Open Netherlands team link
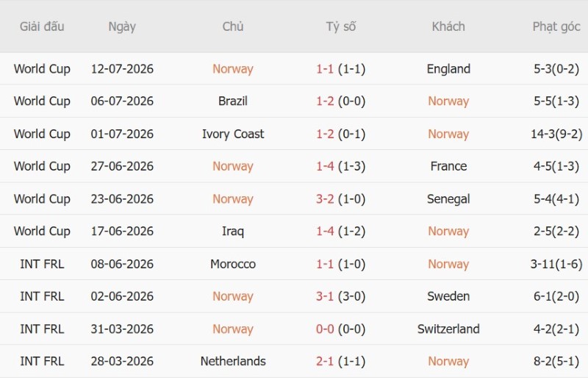 tap(233, 361)
